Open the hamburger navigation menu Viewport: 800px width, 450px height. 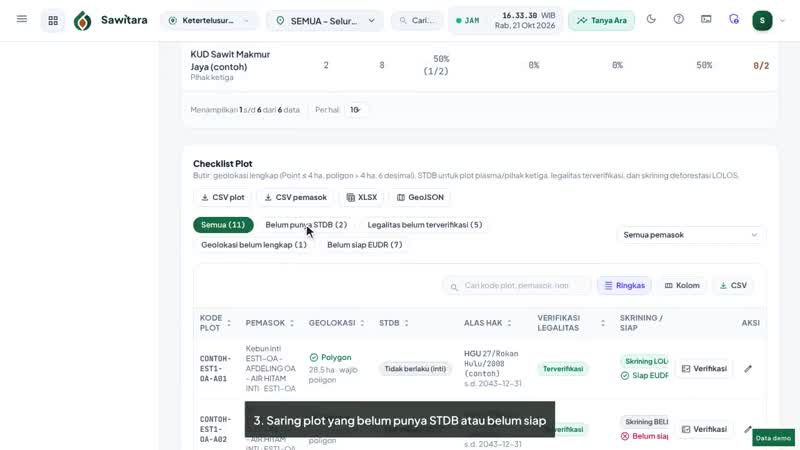point(21,19)
